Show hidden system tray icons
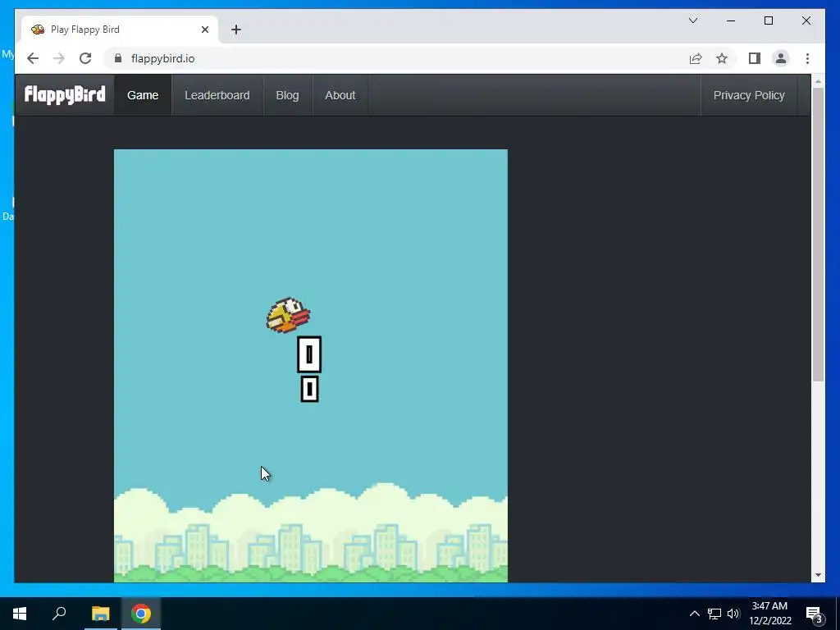The height and width of the screenshot is (630, 840). 694,614
